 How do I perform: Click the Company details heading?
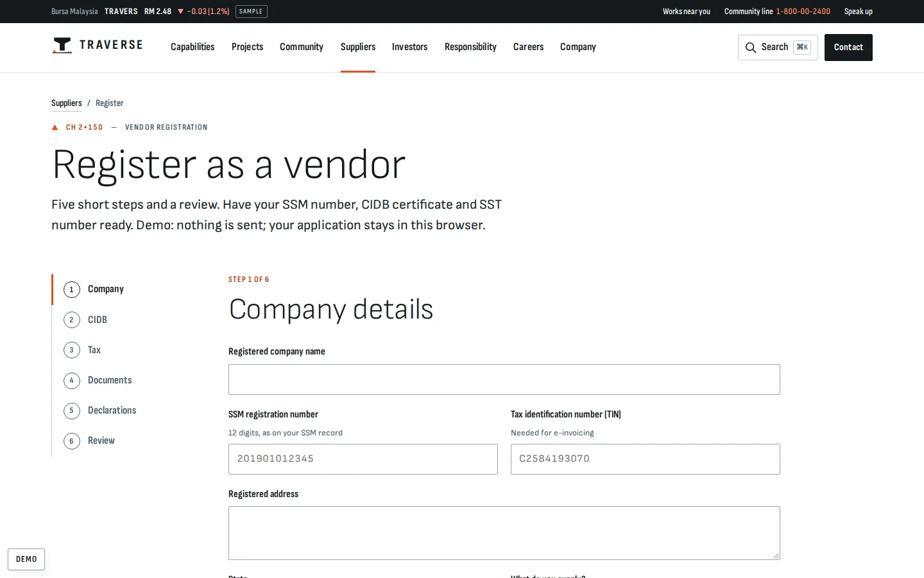tap(331, 310)
